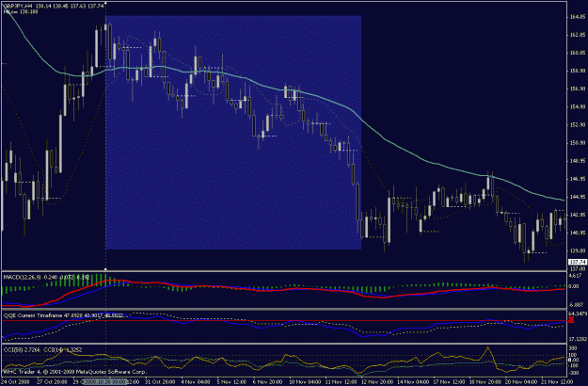Click the 6 Nov 20:00 time axis label
Image resolution: width=588 pixels, height=386 pixels.
[x=268, y=381]
